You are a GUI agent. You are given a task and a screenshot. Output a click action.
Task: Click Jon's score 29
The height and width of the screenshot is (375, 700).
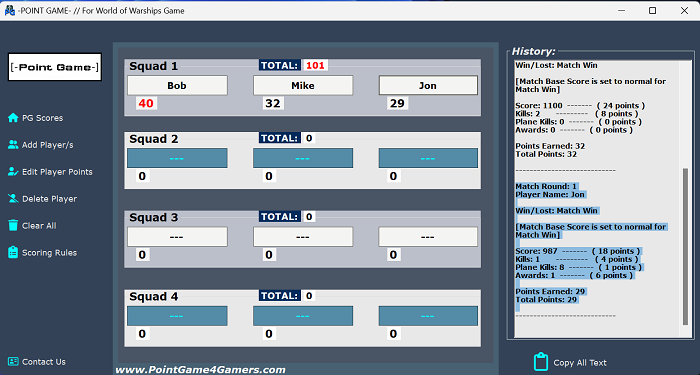tap(397, 103)
